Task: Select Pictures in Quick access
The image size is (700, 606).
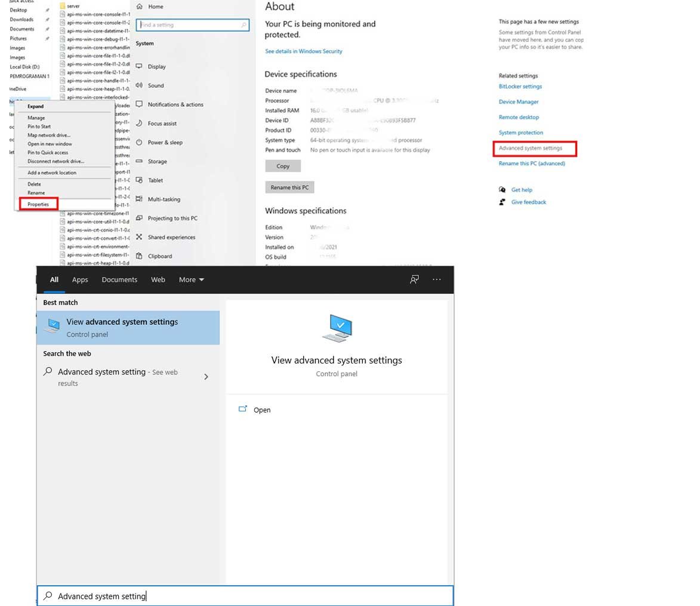Action: coord(18,38)
